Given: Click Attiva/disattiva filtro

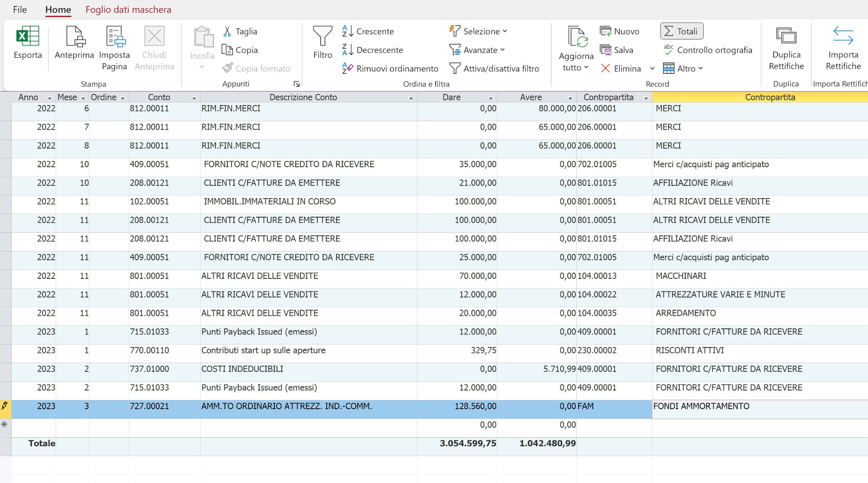Looking at the screenshot, I should coord(494,69).
